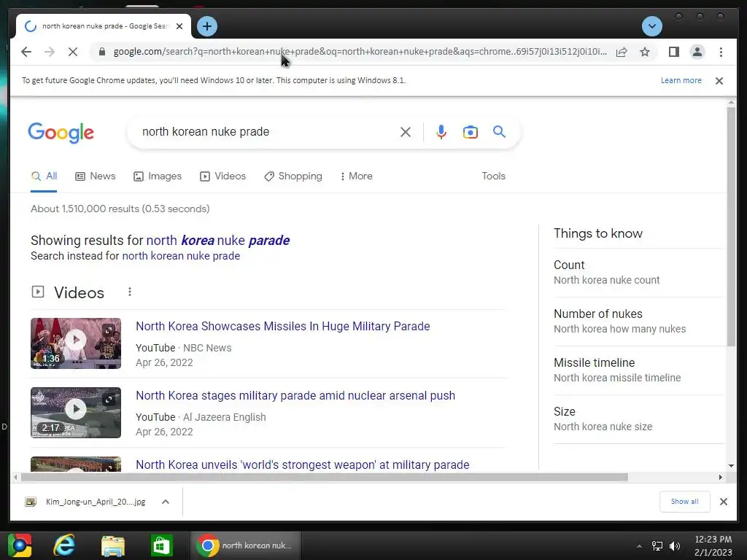Close the north korean nuke prade tab
Screen dimensions: 747x560
pos(179,26)
